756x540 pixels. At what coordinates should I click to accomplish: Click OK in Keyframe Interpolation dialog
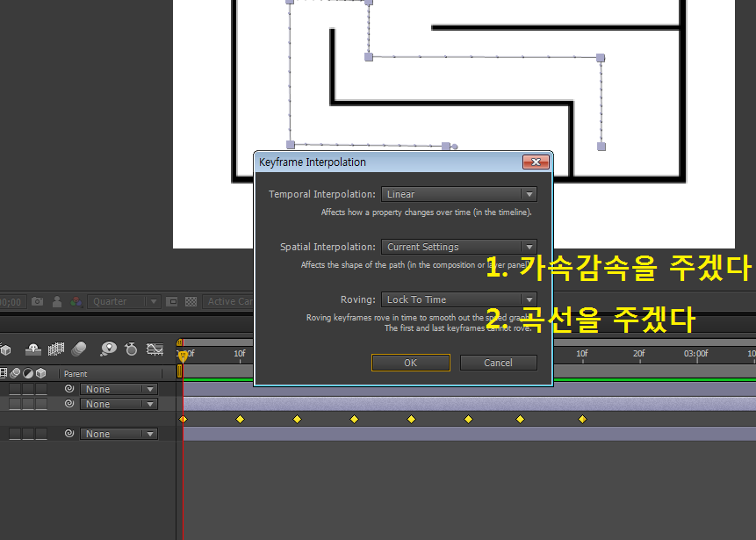point(411,363)
